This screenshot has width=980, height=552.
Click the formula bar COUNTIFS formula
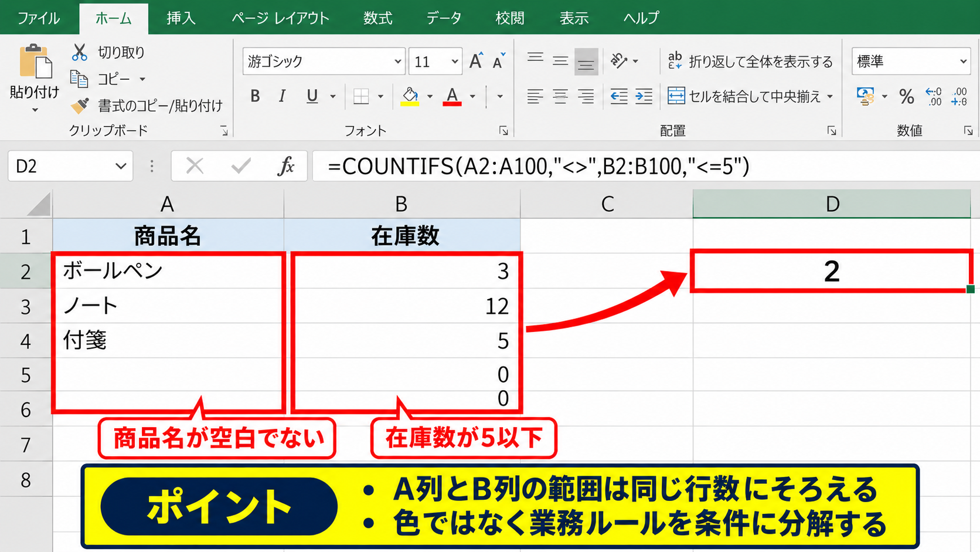(x=538, y=167)
